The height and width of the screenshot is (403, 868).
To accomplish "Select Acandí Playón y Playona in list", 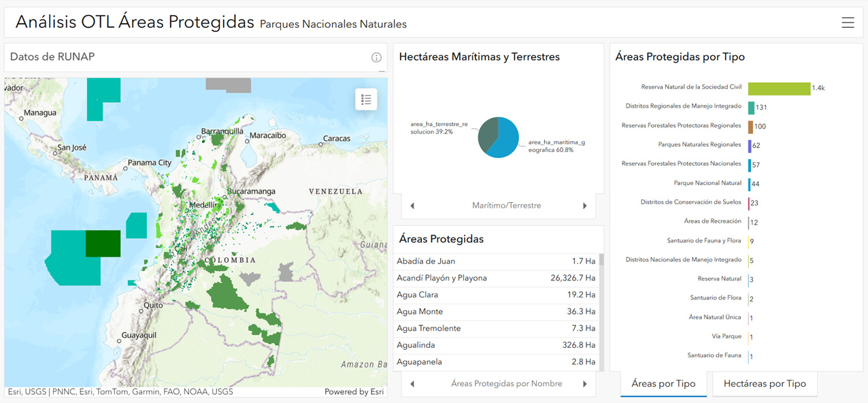I will pos(497,278).
